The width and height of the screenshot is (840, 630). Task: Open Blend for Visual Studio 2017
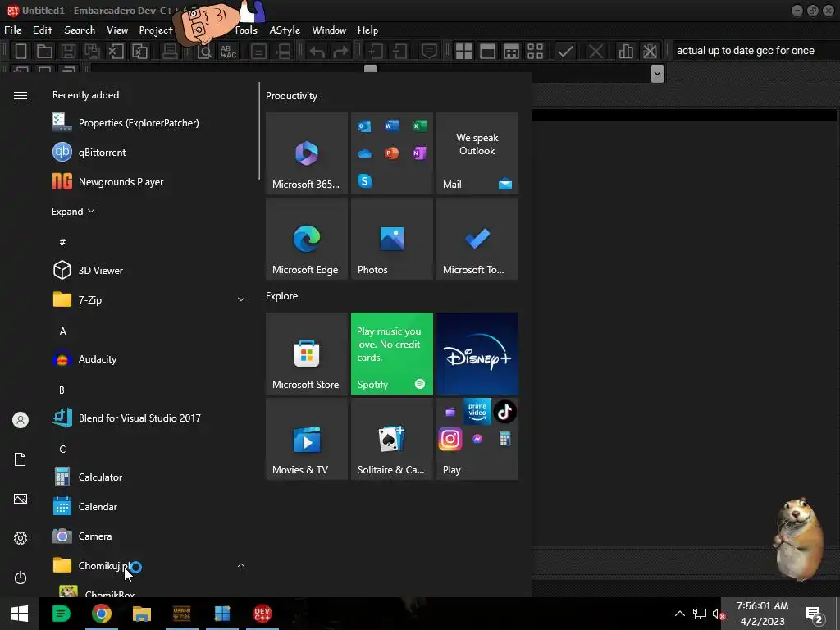tap(150, 418)
